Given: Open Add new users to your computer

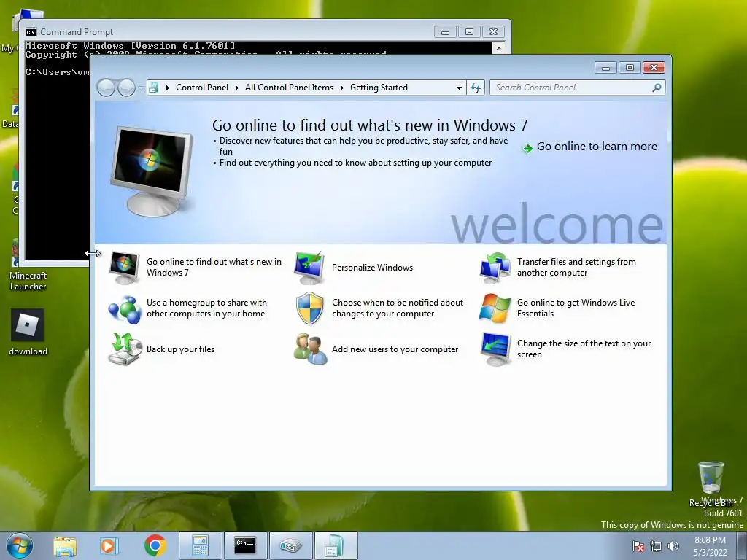Looking at the screenshot, I should click(395, 349).
